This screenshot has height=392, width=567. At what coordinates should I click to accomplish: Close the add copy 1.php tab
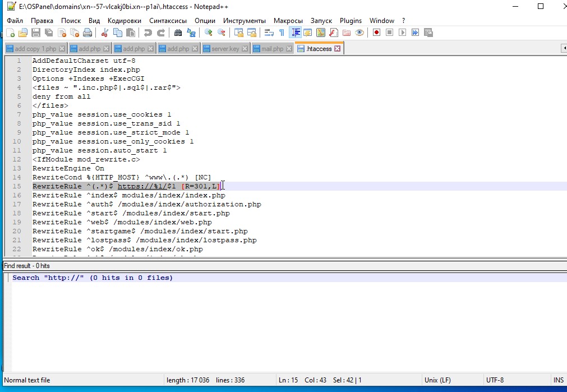pyautogui.click(x=62, y=49)
